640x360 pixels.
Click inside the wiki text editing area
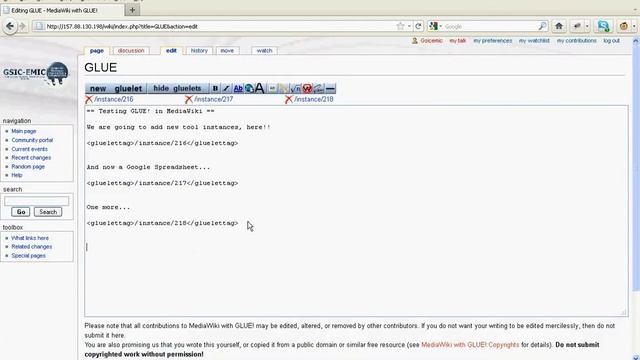[356, 211]
